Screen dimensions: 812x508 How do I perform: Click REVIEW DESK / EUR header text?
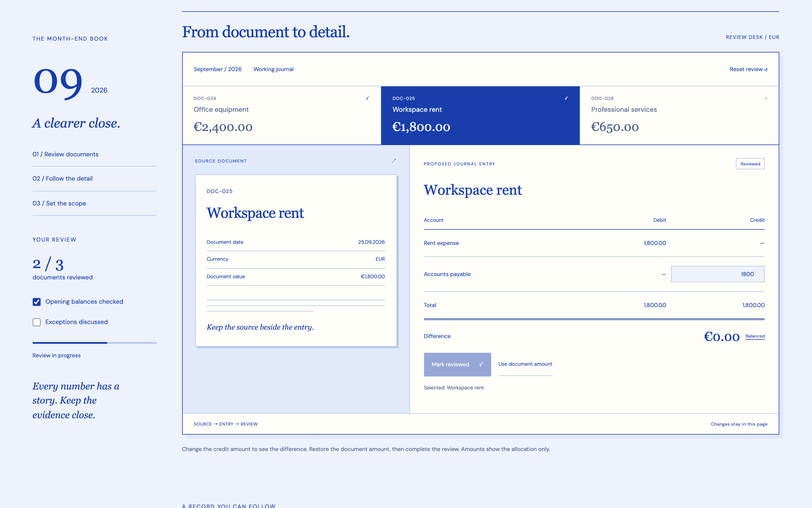752,37
